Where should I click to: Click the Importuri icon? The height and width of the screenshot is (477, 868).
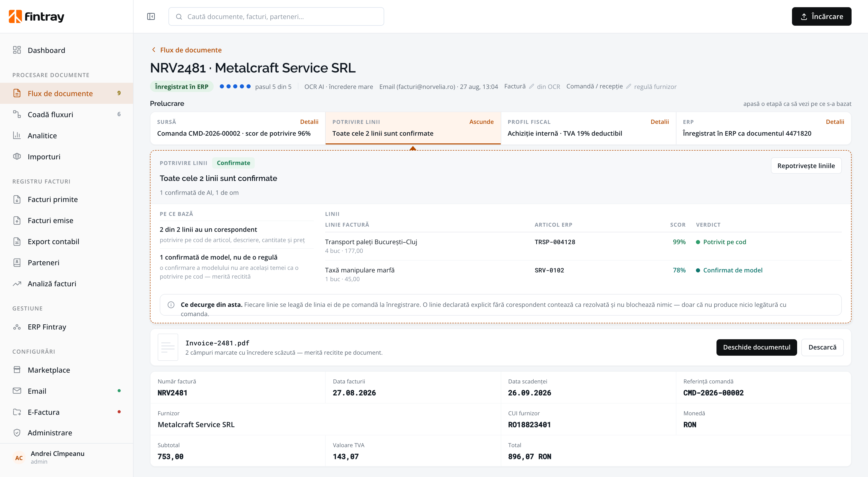pos(17,157)
